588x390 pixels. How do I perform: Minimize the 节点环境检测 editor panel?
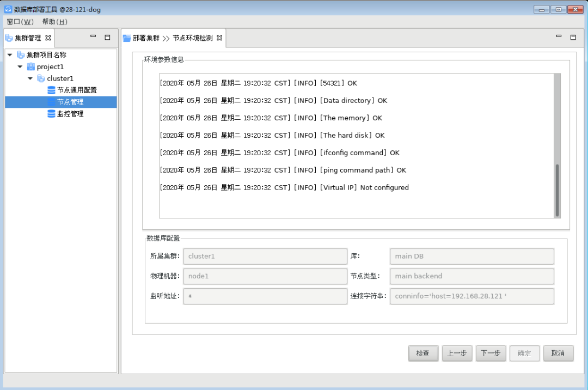pos(559,37)
